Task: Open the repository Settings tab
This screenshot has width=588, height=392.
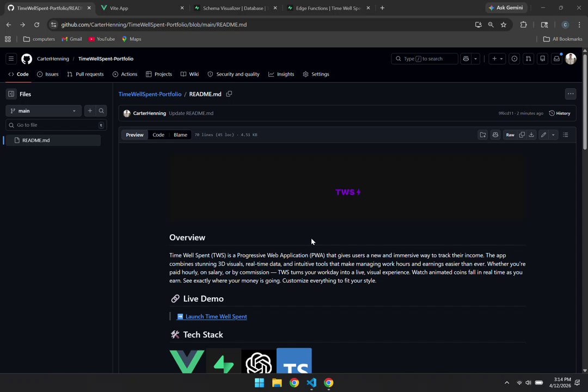Action: click(x=316, y=74)
